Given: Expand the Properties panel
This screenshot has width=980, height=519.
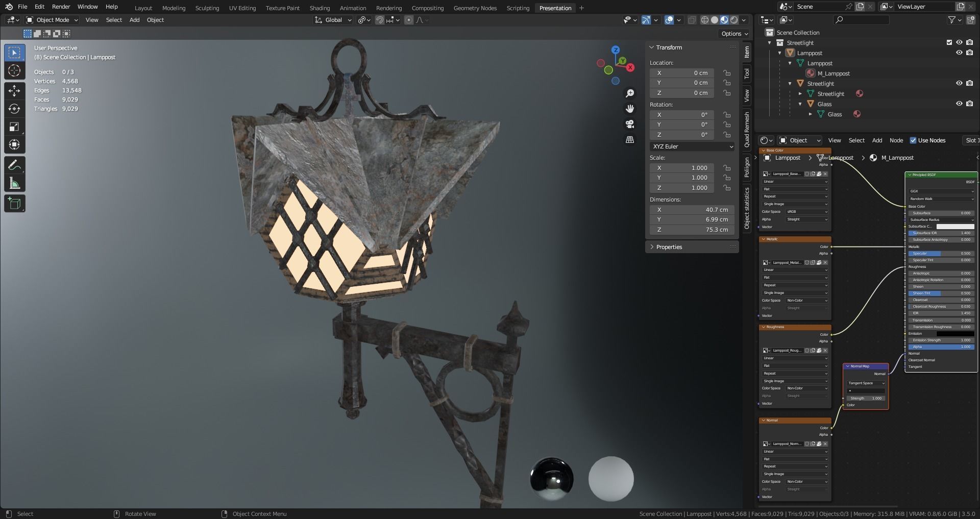Looking at the screenshot, I should [652, 247].
